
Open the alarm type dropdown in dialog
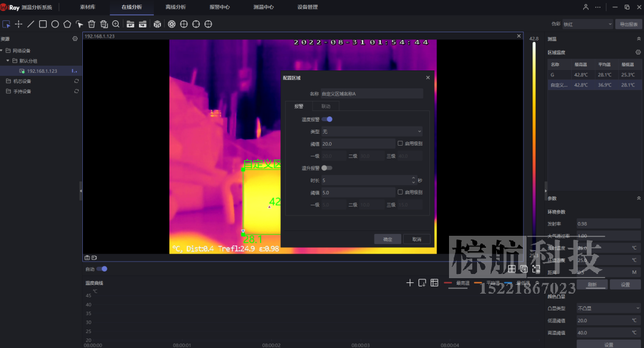click(371, 132)
